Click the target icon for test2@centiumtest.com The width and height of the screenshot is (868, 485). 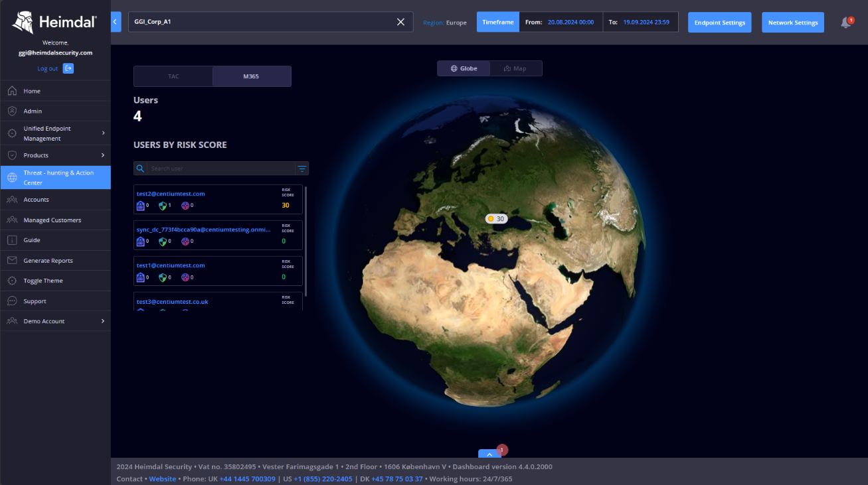[185, 206]
